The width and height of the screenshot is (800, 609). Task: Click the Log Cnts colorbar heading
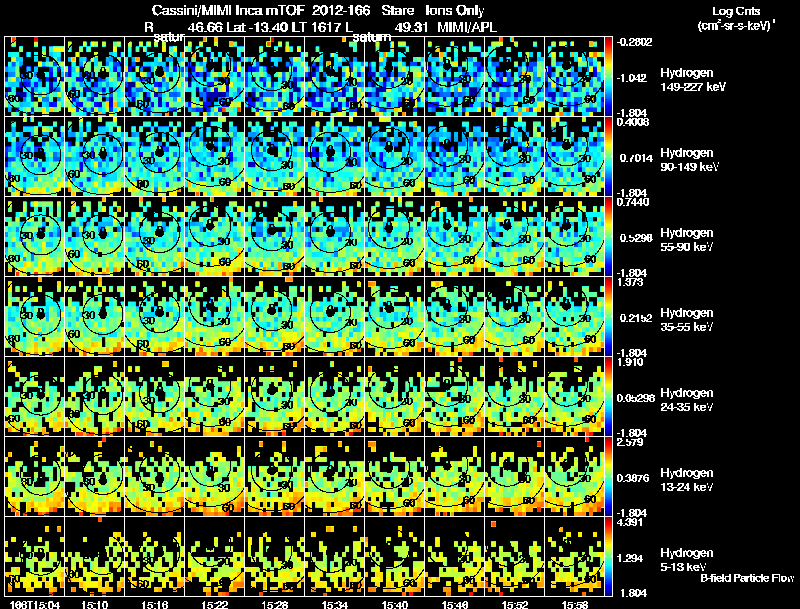coord(736,11)
